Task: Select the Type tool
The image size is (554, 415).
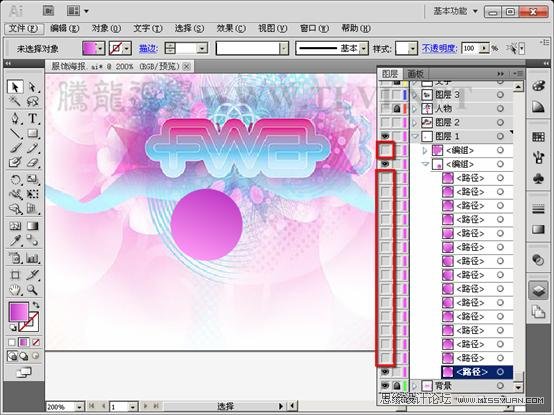Action: 33,118
